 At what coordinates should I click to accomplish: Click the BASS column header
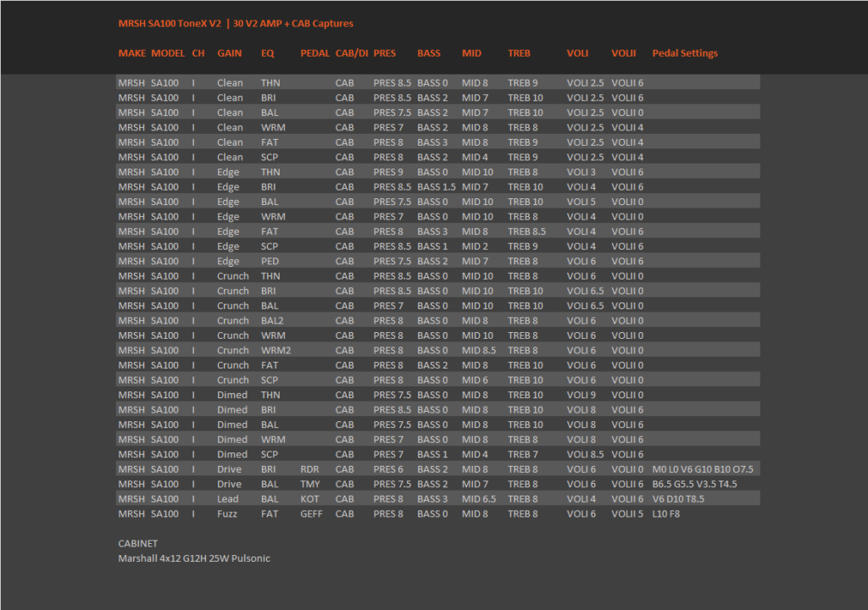(x=429, y=53)
